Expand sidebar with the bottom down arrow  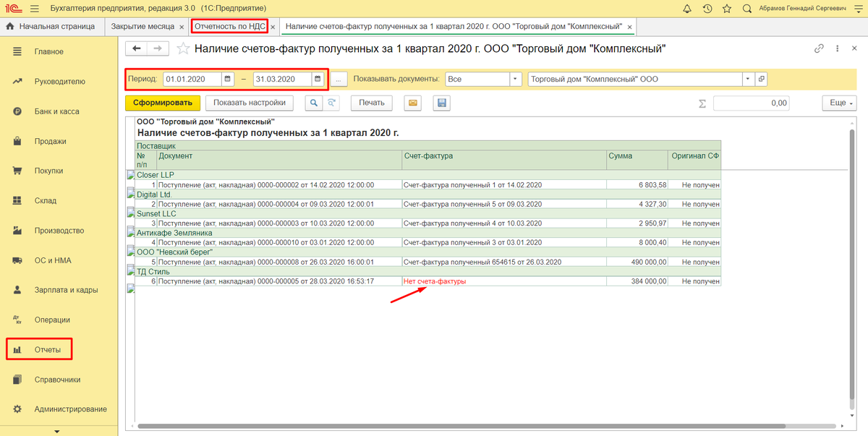coord(58,431)
